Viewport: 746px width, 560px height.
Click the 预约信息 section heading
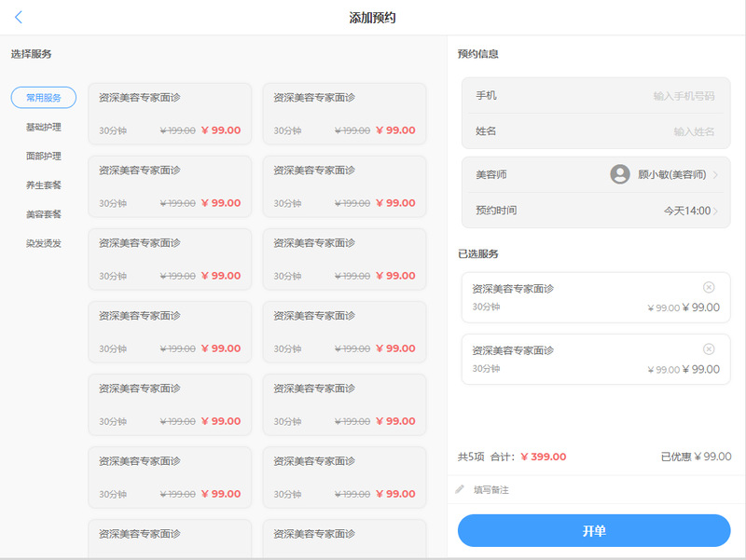(478, 54)
